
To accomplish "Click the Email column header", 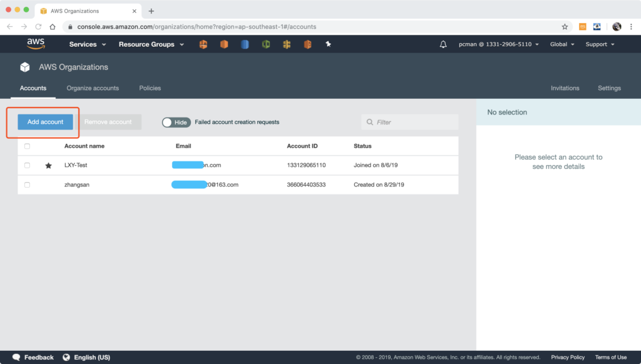I will tap(183, 146).
